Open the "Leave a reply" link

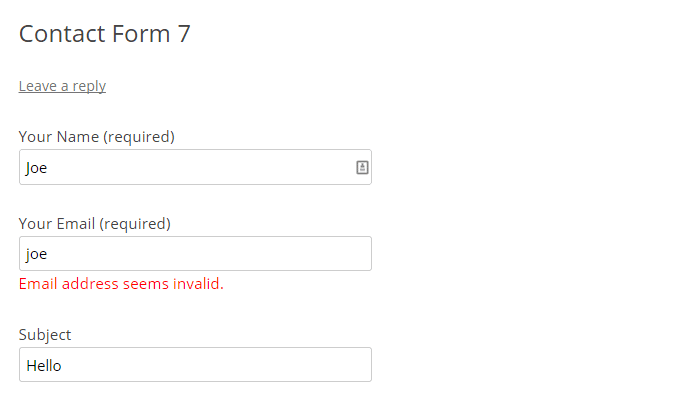coord(62,86)
